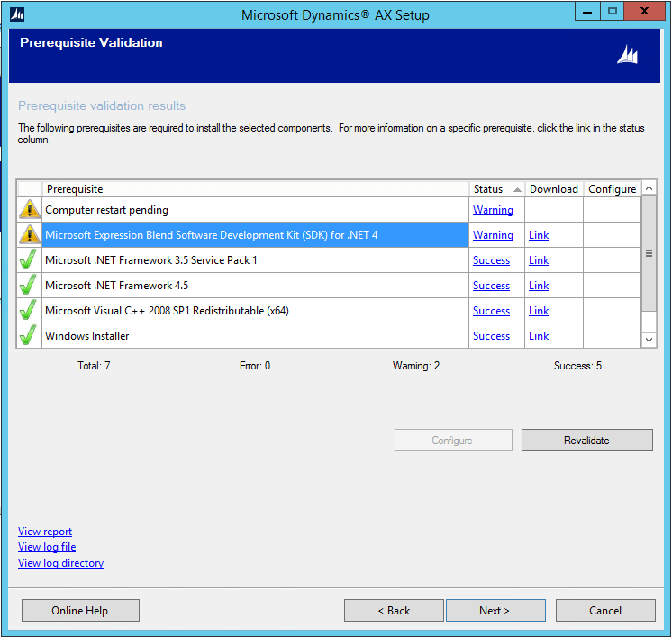Open download Link for Visual C++ 2008 SP1
Screen dimensions: 672x637
tap(539, 311)
